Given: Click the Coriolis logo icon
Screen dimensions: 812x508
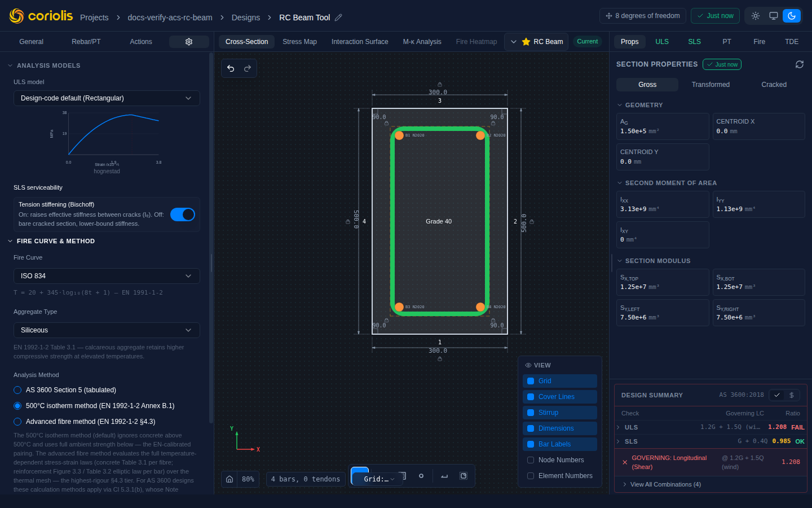Looking at the screenshot, I should 16,16.
